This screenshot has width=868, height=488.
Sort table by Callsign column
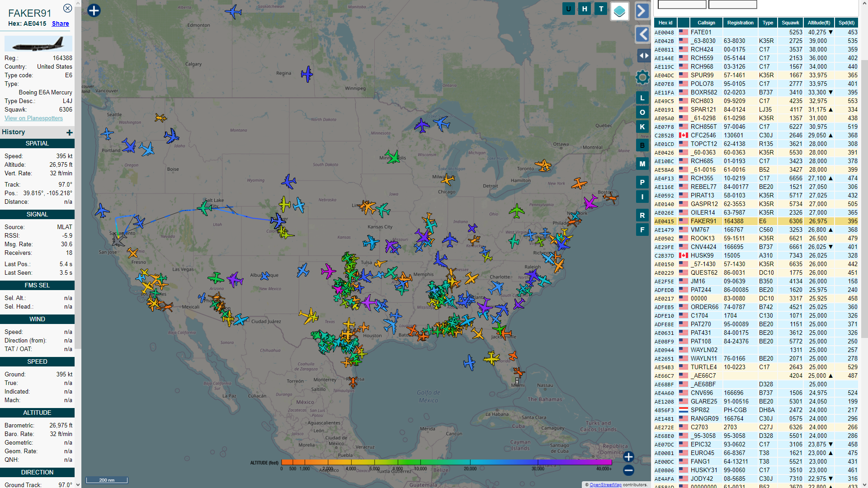[x=706, y=23]
